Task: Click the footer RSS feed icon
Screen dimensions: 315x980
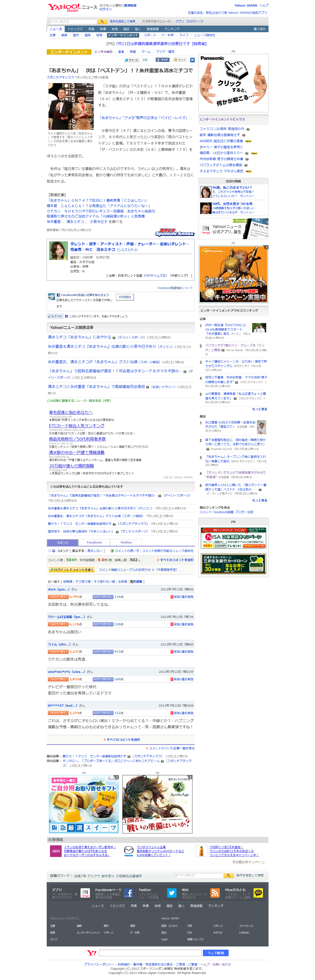Action: (x=215, y=892)
